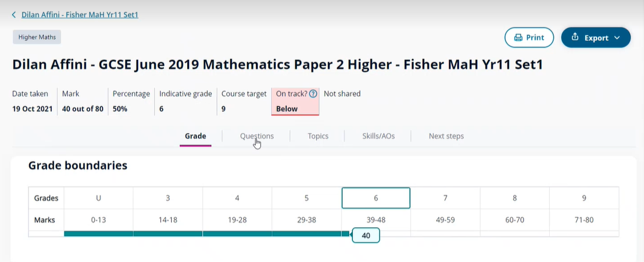
Task: Click the 49-59 marks cell
Action: 445,219
